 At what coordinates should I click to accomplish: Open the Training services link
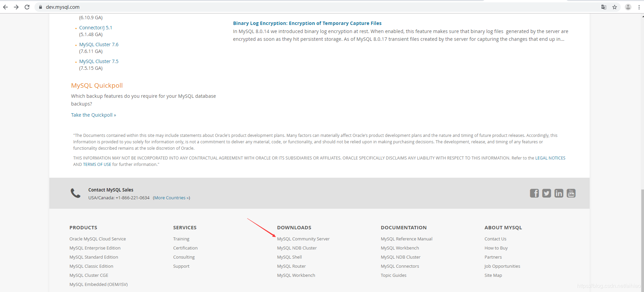point(181,239)
